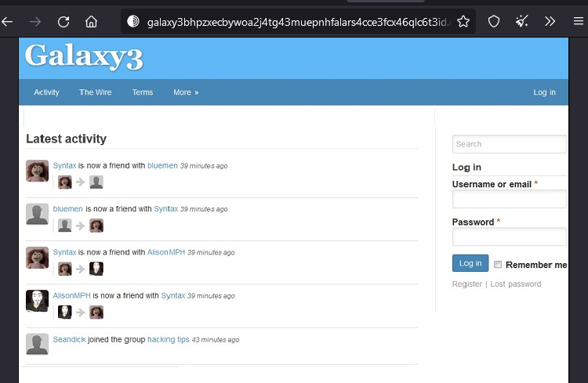Focus the Username or email field
Viewport: 588px width, 383px height.
tap(510, 199)
